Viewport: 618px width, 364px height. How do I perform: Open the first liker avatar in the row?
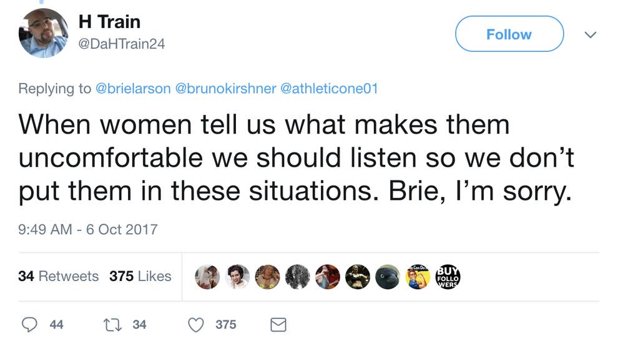coord(207,277)
